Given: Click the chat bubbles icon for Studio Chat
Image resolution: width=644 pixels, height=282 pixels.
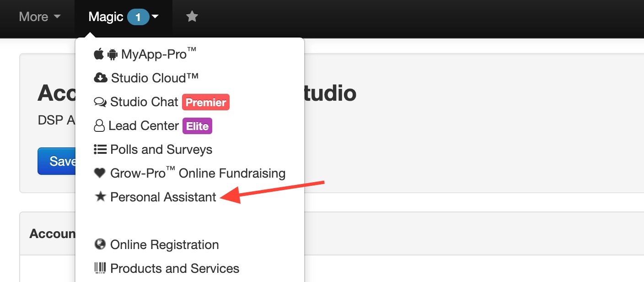Looking at the screenshot, I should tap(100, 102).
